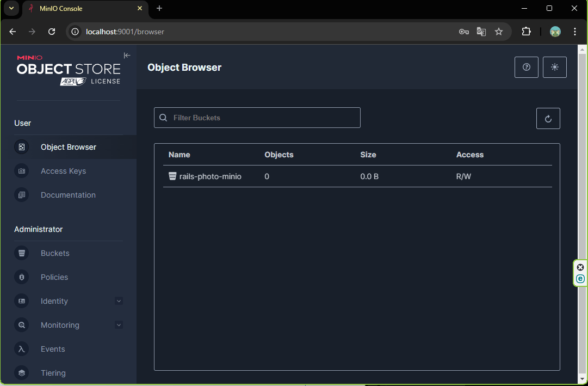Expand the Identity submenu chevron
Screen dimensions: 588x386
click(x=119, y=301)
